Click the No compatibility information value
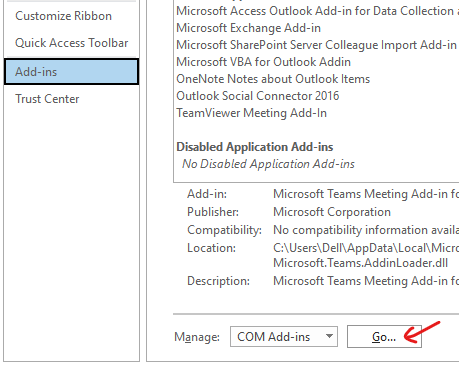 [366, 230]
